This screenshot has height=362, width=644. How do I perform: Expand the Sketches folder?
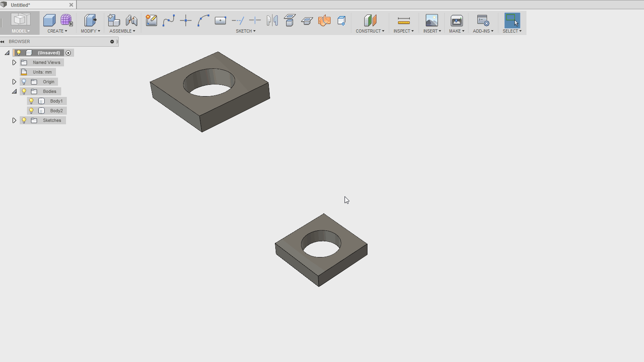[14, 120]
